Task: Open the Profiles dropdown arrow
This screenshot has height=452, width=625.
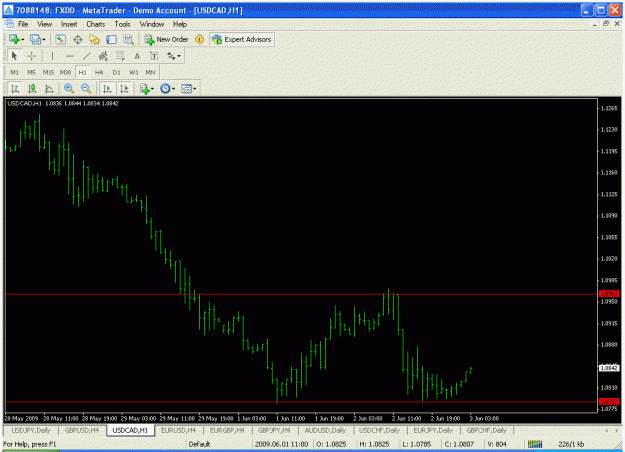Action: click(x=44, y=39)
